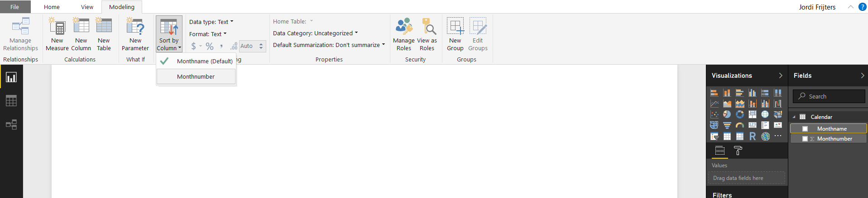Choose Monthname (Default) sort option
868x198 pixels.
pyautogui.click(x=196, y=61)
